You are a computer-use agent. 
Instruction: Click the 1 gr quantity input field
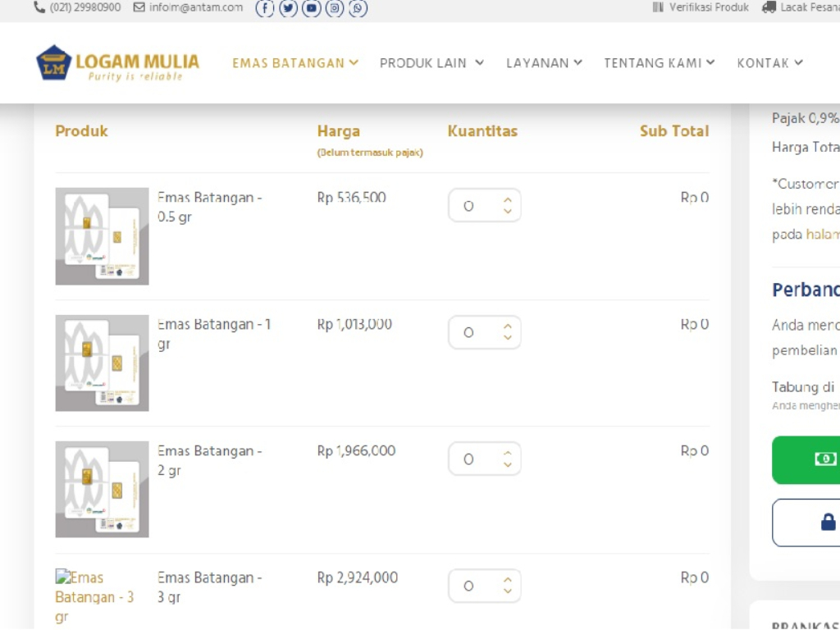click(484, 333)
